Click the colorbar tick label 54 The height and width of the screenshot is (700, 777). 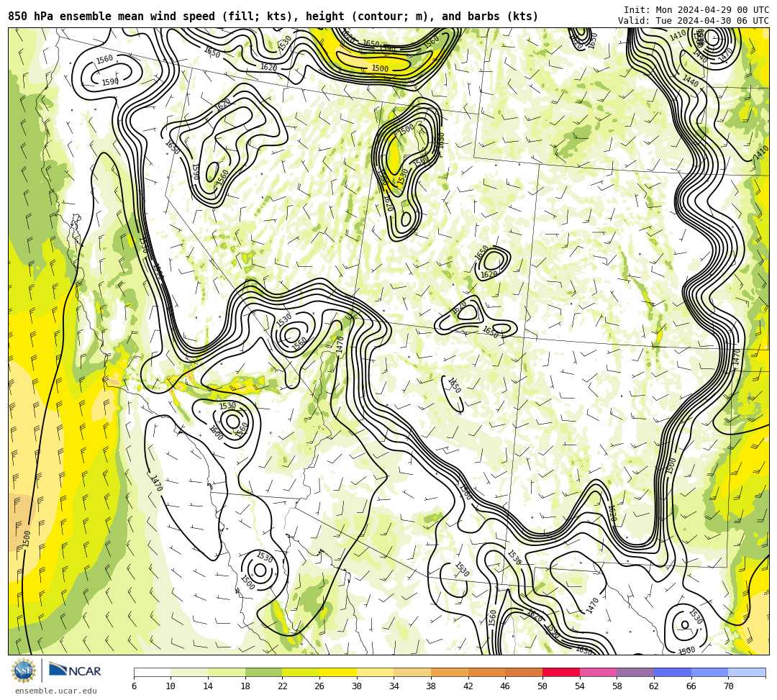click(x=580, y=686)
